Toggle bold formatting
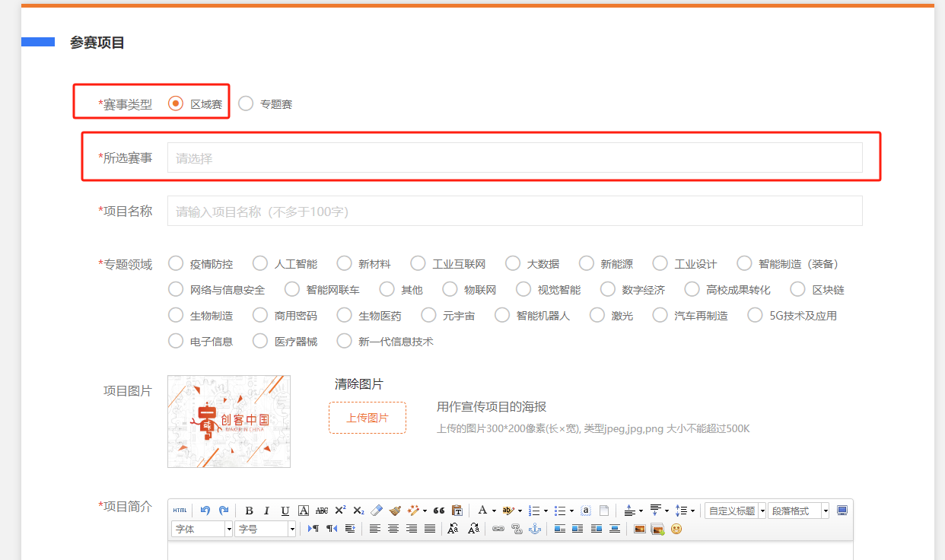This screenshot has width=945, height=560. [249, 511]
